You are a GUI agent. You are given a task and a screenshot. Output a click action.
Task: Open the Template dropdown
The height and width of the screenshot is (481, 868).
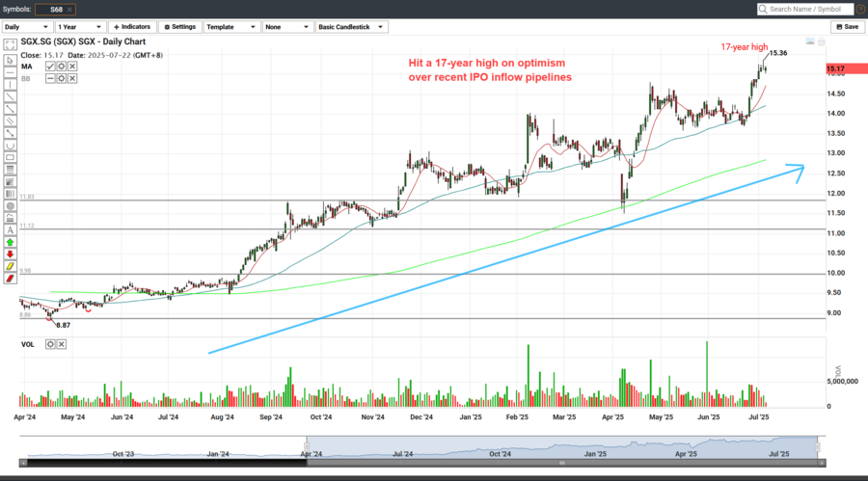tap(231, 27)
